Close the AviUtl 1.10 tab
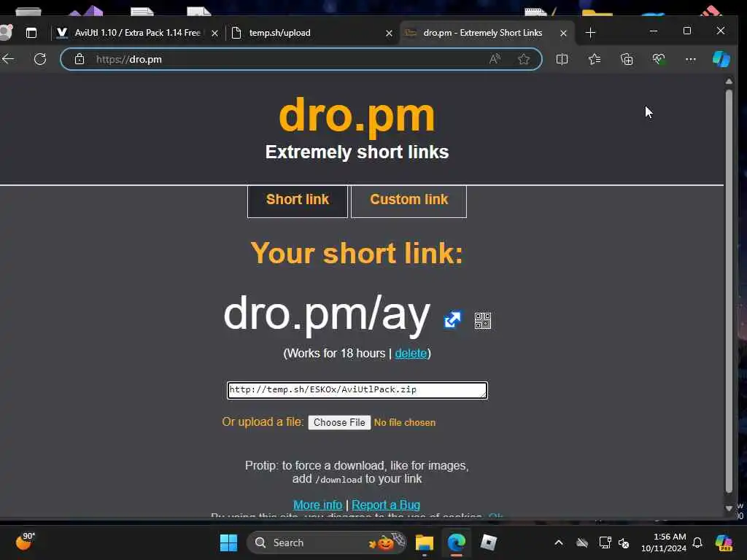Viewport: 747px width, 560px height. (215, 33)
